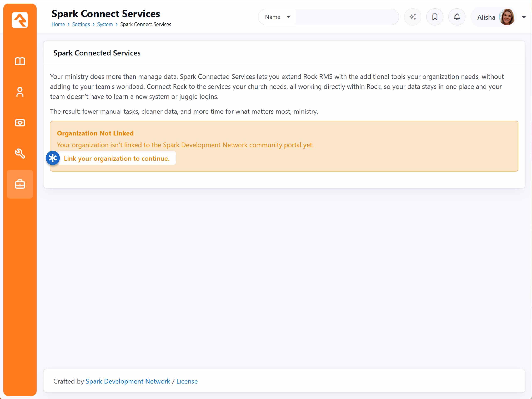Viewport: 532px width, 399px height.
Task: Click Link your organization to continue
Action: tap(117, 158)
